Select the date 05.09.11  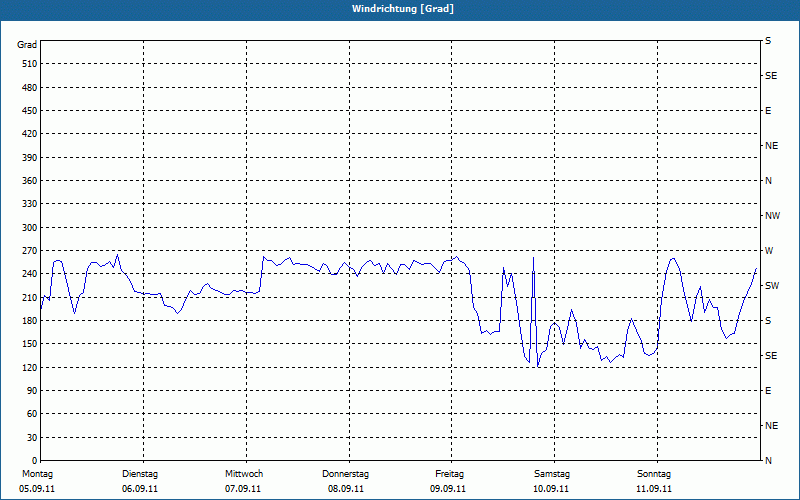[x=37, y=489]
